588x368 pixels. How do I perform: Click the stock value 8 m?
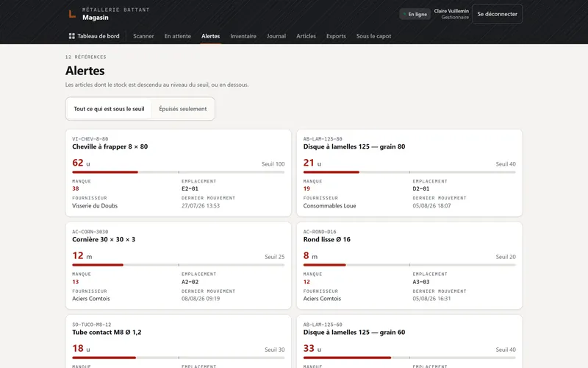pyautogui.click(x=310, y=255)
